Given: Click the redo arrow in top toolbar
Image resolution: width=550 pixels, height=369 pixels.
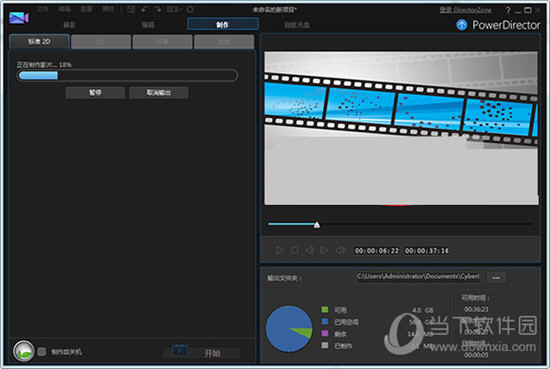Looking at the screenshot, I should [158, 9].
